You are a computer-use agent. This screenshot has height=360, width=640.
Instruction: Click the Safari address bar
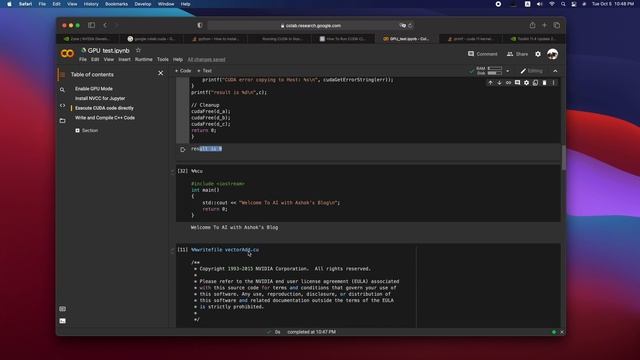tap(311, 25)
